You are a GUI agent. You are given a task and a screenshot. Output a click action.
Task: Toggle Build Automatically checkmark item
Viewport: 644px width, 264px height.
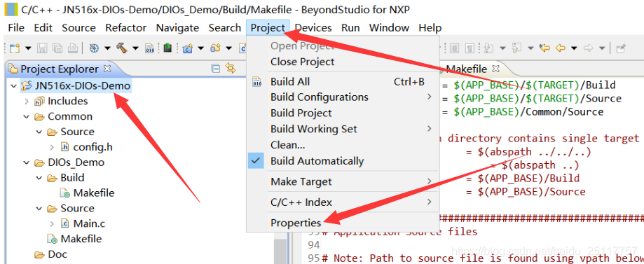[x=343, y=161]
